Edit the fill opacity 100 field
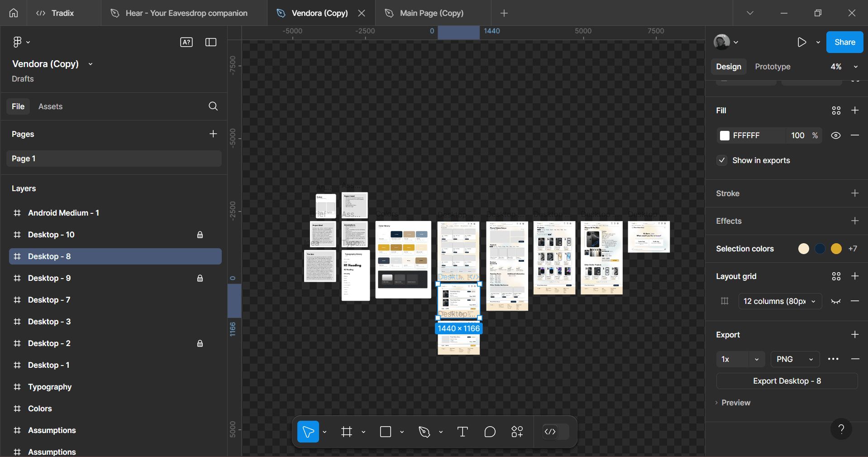Screen dimensions: 868x457 coord(797,135)
